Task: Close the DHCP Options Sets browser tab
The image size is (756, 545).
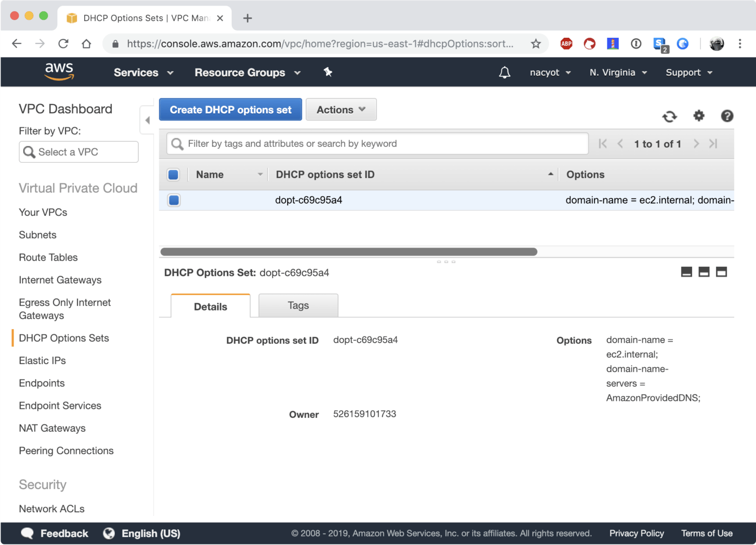Action: 220,18
